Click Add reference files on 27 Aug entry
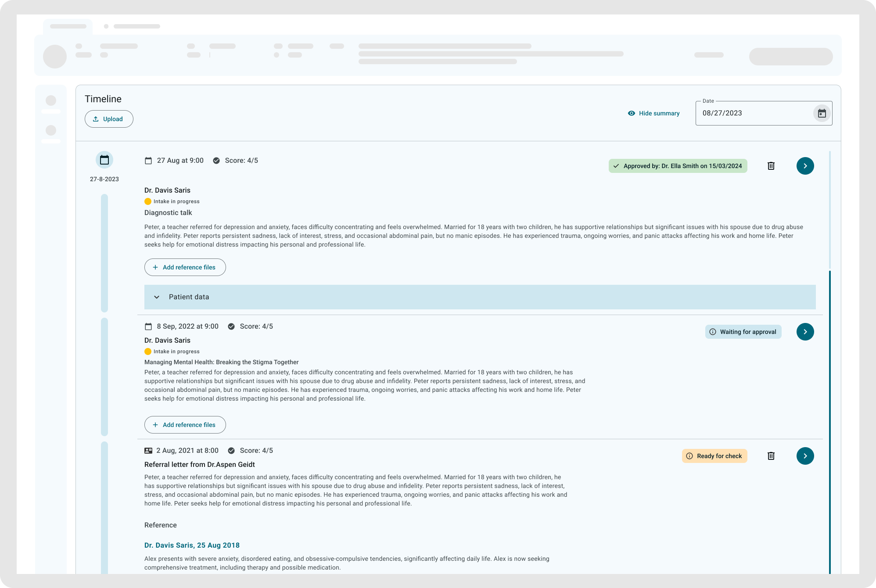The image size is (876, 588). click(x=185, y=267)
